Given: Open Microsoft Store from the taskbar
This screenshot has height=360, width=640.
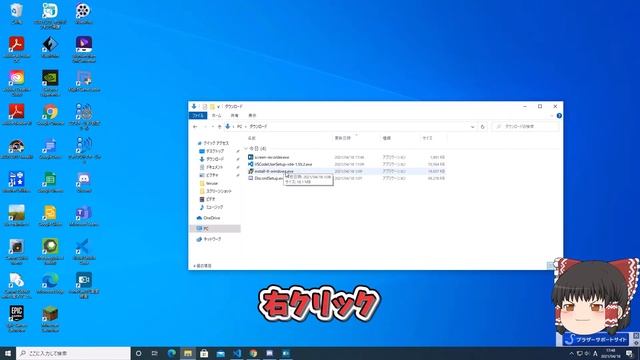Looking at the screenshot, I should pyautogui.click(x=204, y=353).
